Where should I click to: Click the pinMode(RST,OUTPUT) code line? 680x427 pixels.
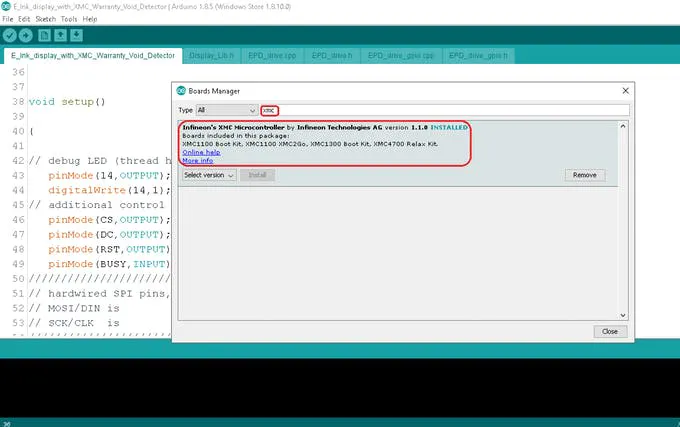pos(109,249)
